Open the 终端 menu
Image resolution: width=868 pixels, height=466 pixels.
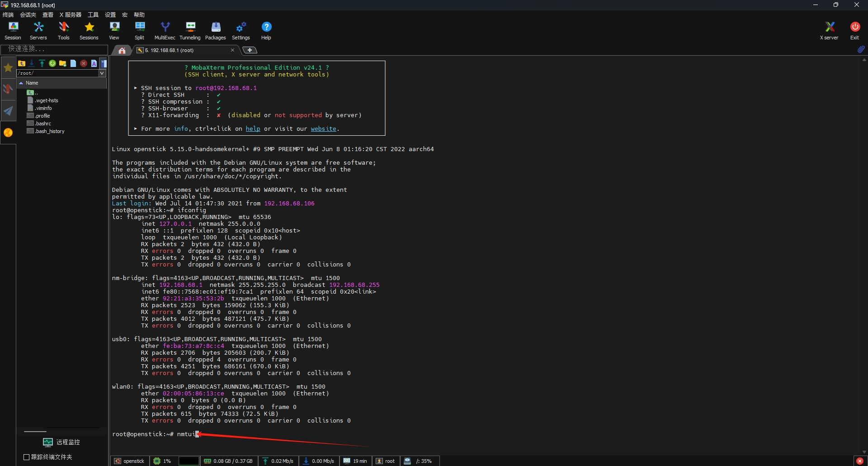tap(8, 15)
